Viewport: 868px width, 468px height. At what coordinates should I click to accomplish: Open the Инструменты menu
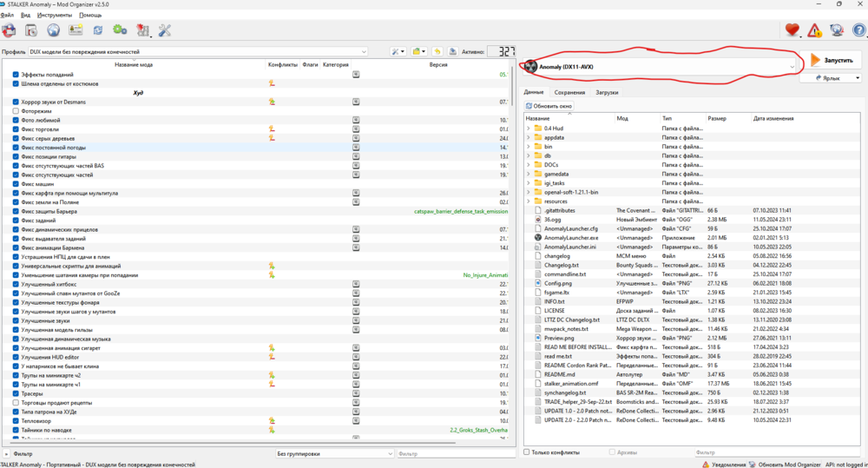(55, 15)
